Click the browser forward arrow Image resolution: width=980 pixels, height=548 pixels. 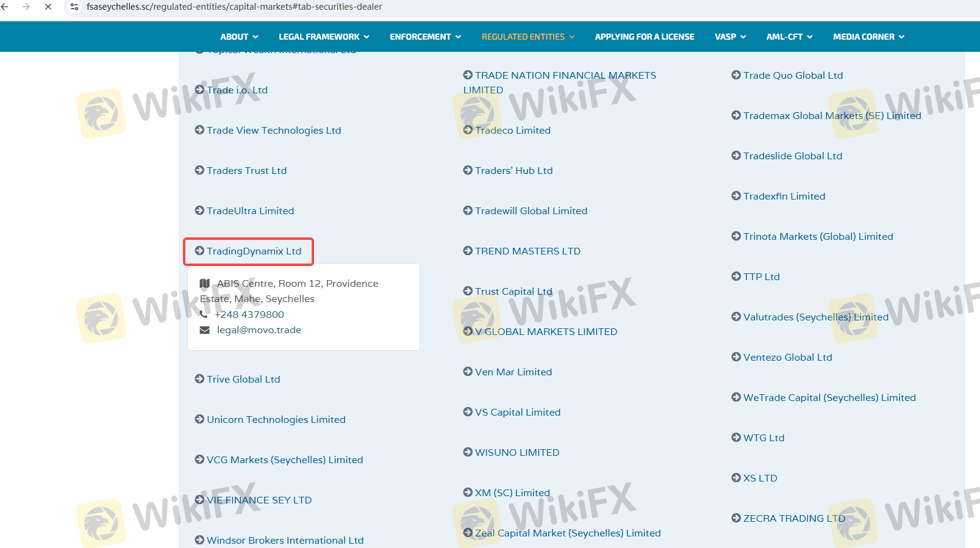(26, 7)
